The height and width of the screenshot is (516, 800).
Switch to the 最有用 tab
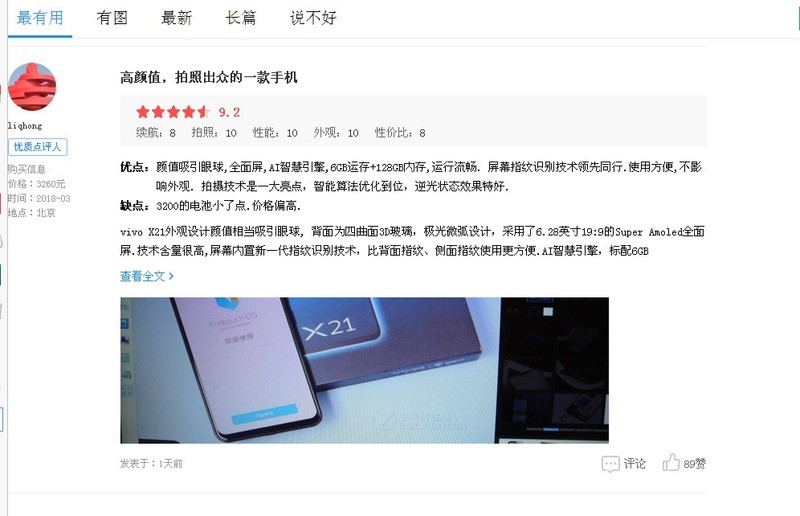40,18
